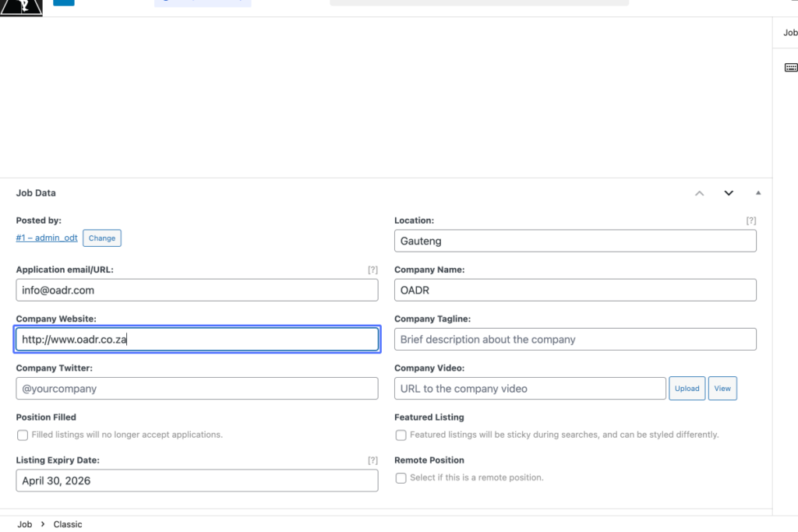Image resolution: width=798 pixels, height=532 pixels.
Task: Click the site logo in top corner
Action: tap(21, 8)
